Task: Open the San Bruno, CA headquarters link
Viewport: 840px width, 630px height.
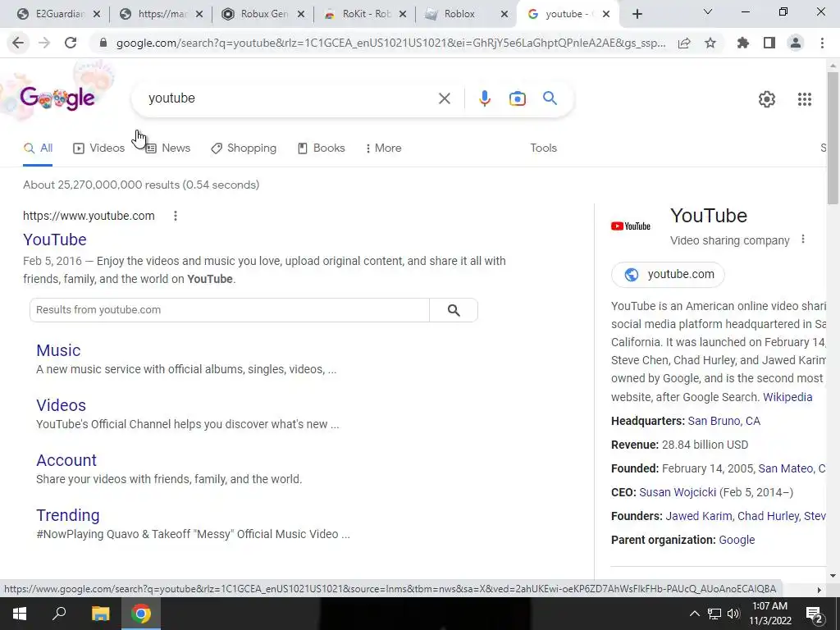Action: pyautogui.click(x=724, y=421)
